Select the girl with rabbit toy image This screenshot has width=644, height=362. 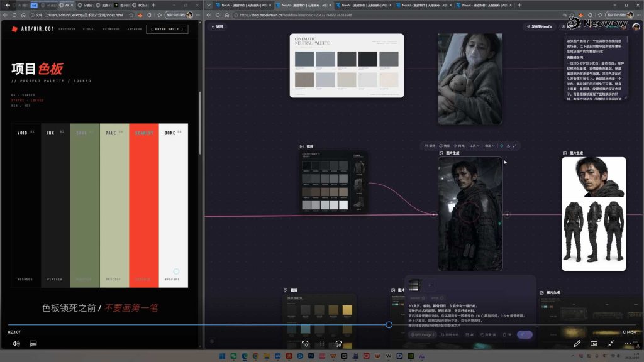click(x=470, y=79)
